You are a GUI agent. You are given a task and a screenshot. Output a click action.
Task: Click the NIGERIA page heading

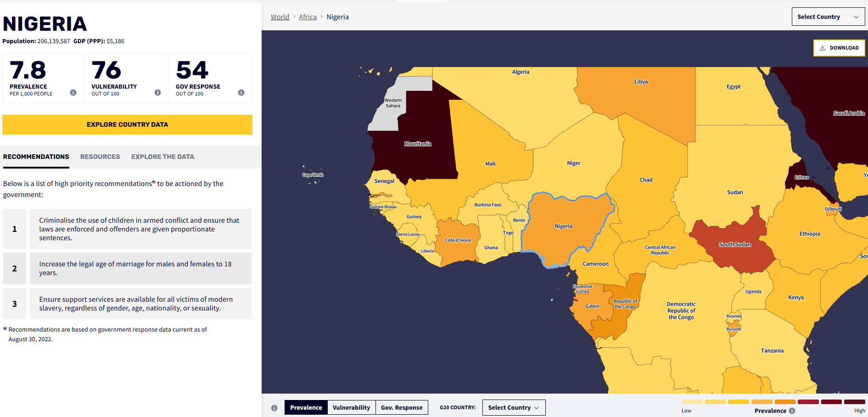coord(45,24)
